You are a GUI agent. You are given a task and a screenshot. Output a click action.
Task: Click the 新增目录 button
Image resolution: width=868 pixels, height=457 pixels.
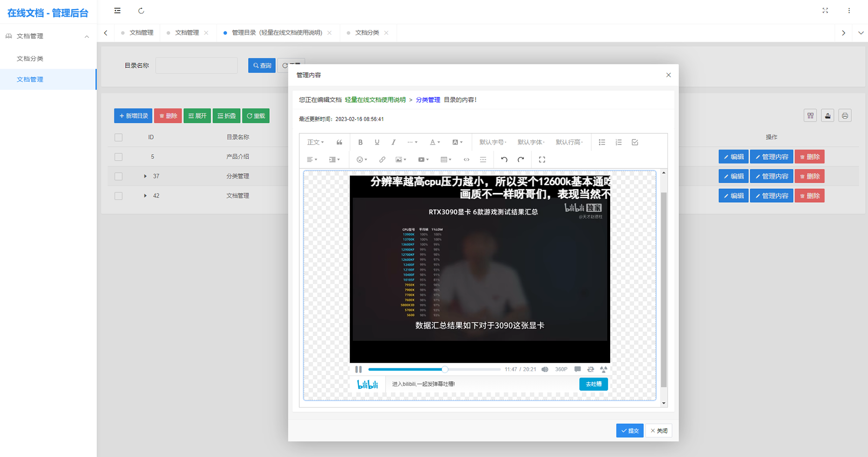point(133,115)
